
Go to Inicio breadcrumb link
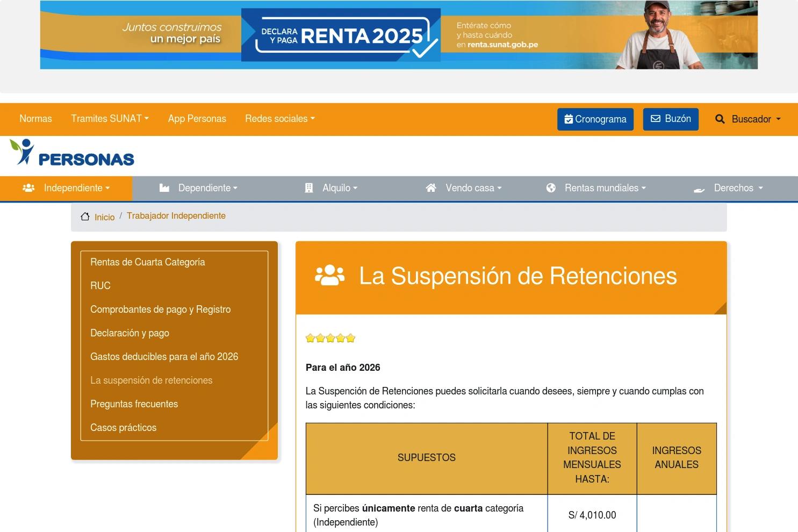pos(104,217)
